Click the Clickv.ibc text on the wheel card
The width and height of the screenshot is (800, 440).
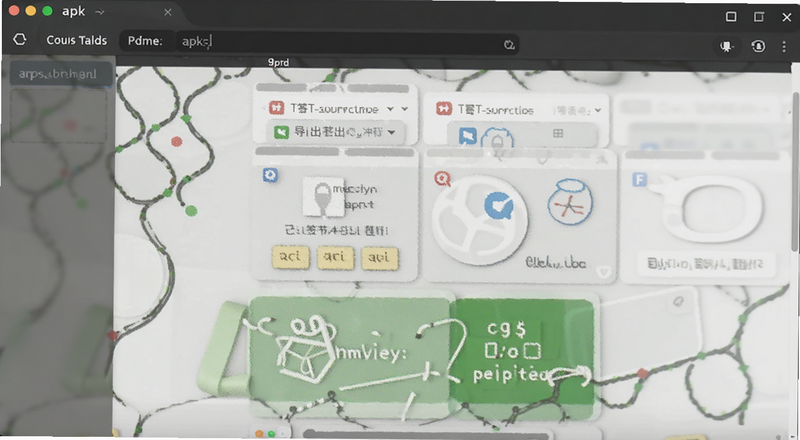[x=556, y=263]
